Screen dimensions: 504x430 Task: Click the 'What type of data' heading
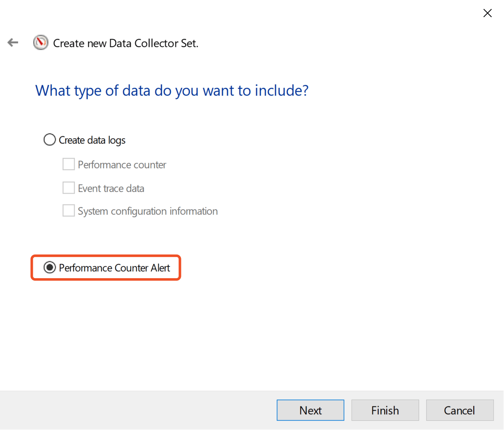pyautogui.click(x=172, y=90)
